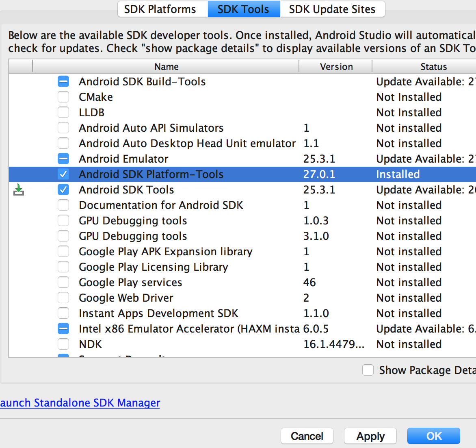Check the NDK checkbox
Viewport: 476px width, 448px height.
(x=63, y=344)
